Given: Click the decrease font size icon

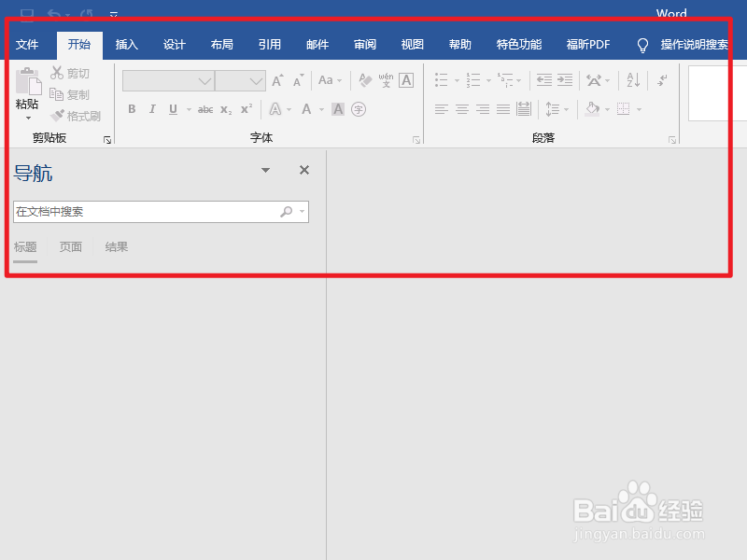Looking at the screenshot, I should click(x=299, y=80).
